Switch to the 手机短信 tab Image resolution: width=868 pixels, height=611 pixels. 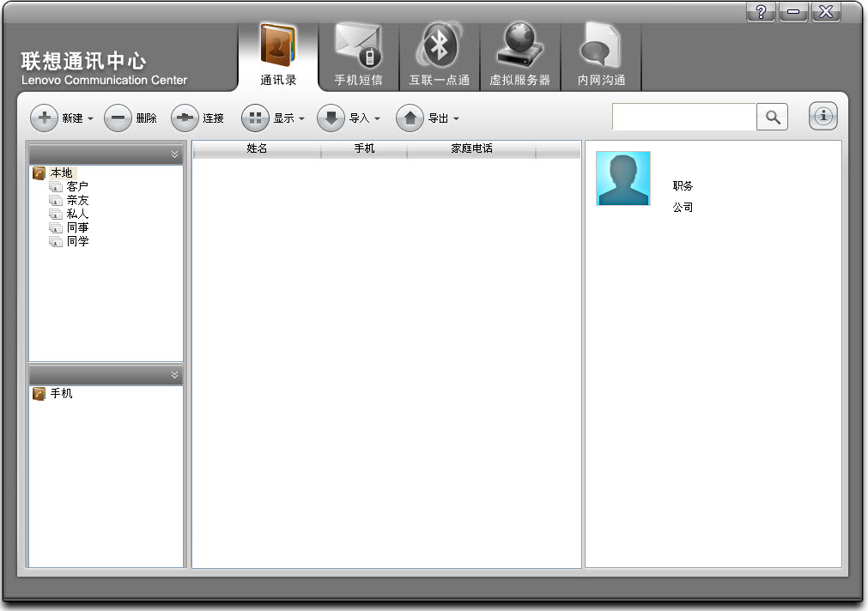coord(358,55)
